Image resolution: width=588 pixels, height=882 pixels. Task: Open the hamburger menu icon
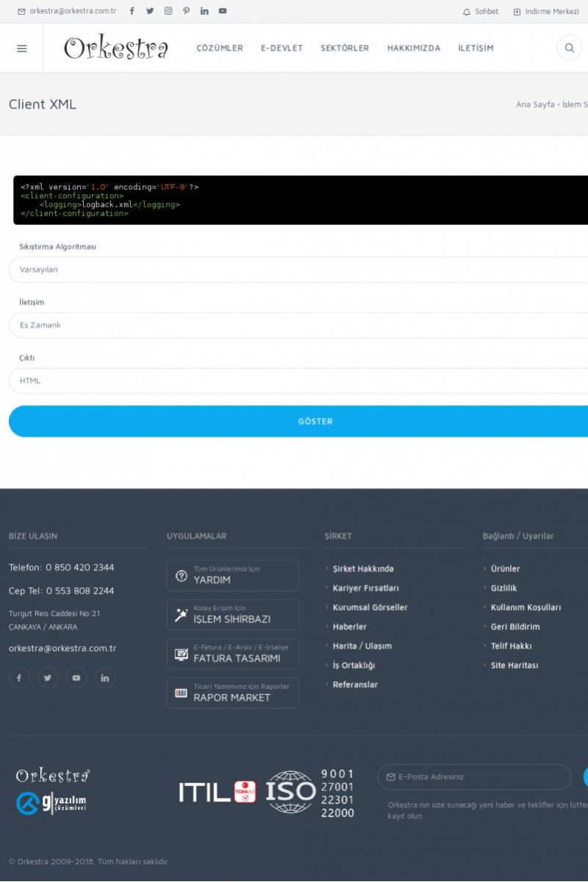(x=21, y=49)
